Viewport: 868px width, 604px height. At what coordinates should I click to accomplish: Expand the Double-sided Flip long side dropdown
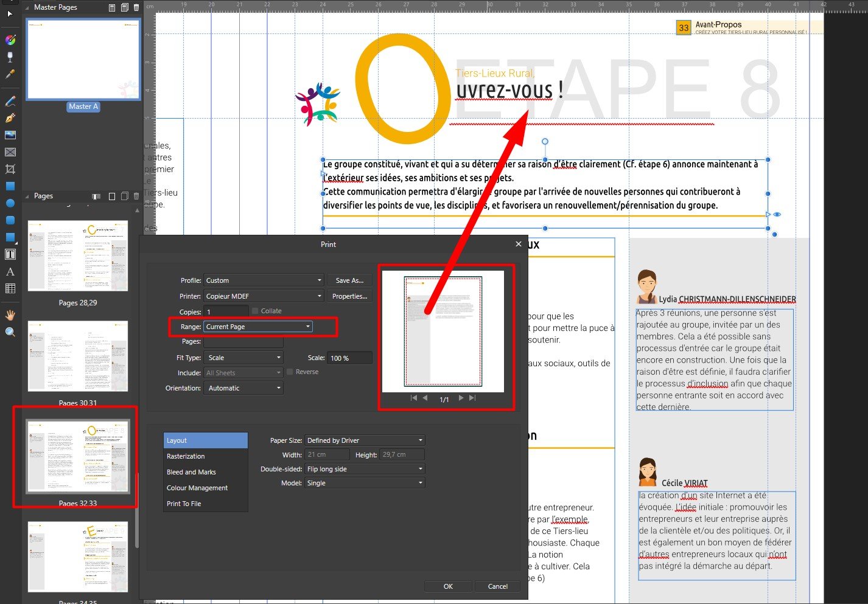tap(365, 469)
